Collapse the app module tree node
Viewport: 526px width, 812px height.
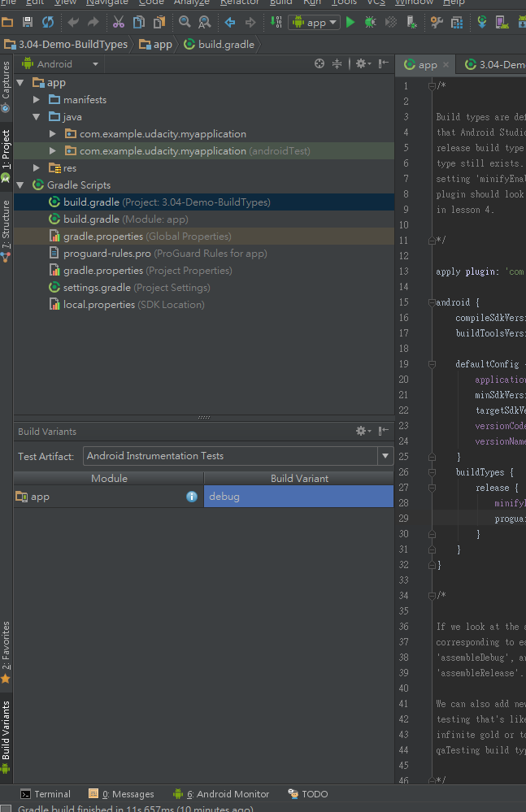point(20,82)
